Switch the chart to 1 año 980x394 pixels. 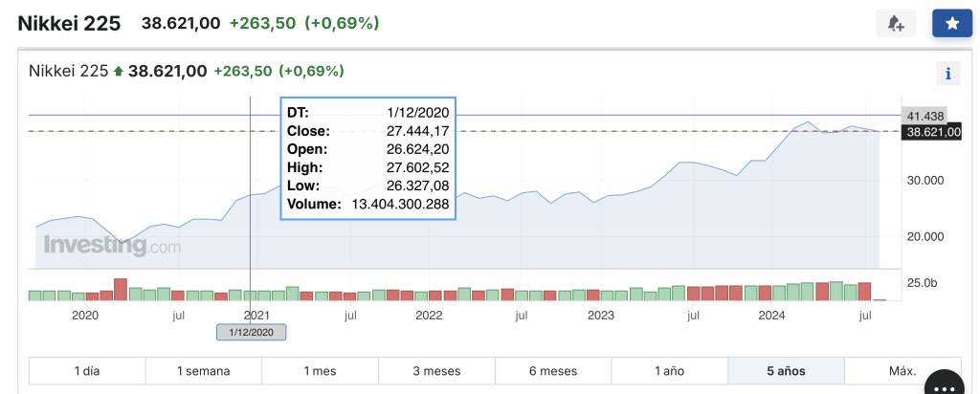[670, 371]
